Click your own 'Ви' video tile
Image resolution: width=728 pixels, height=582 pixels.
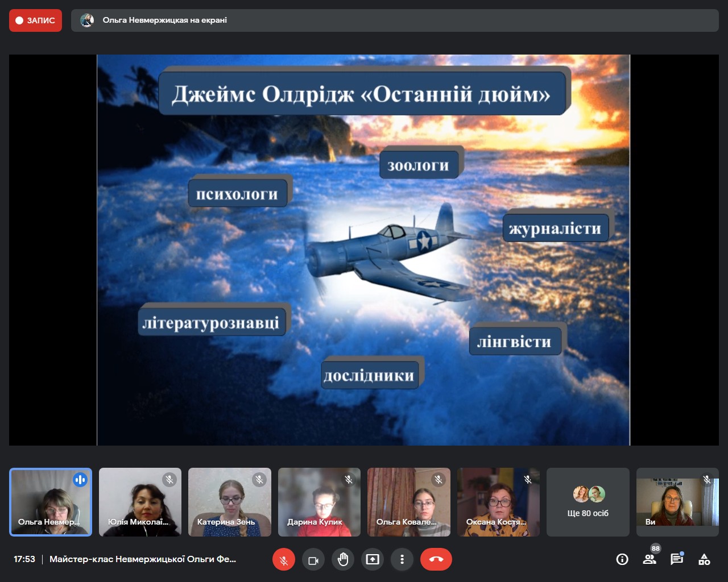677,502
